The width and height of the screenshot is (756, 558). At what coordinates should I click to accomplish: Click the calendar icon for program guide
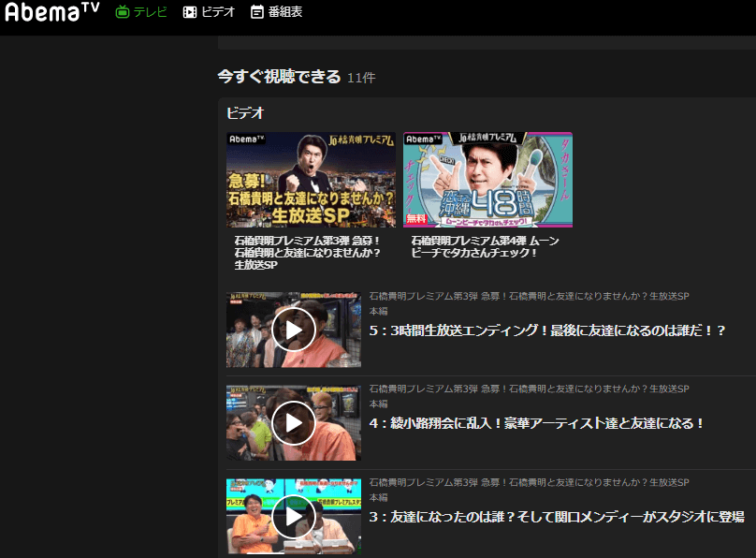257,12
